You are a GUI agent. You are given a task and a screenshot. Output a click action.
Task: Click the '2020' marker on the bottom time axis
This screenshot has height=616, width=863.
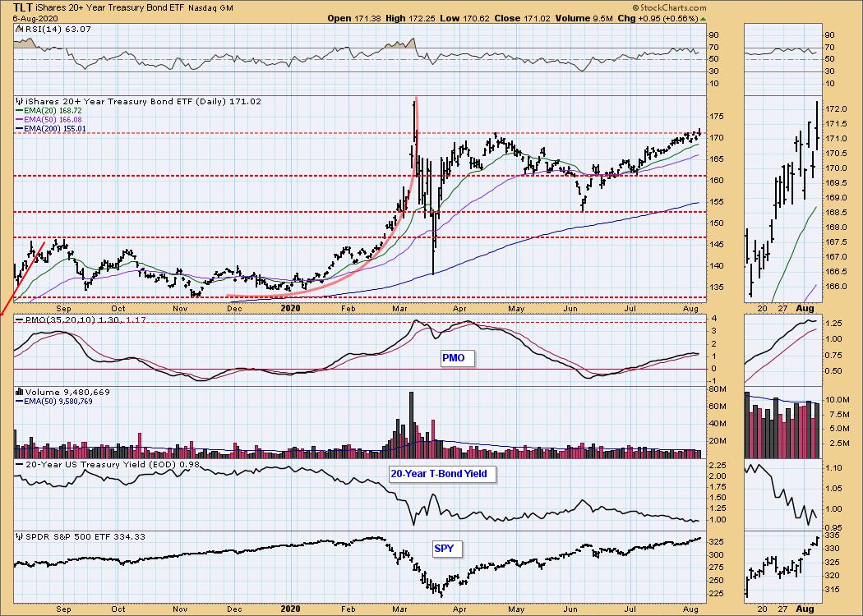(x=290, y=609)
